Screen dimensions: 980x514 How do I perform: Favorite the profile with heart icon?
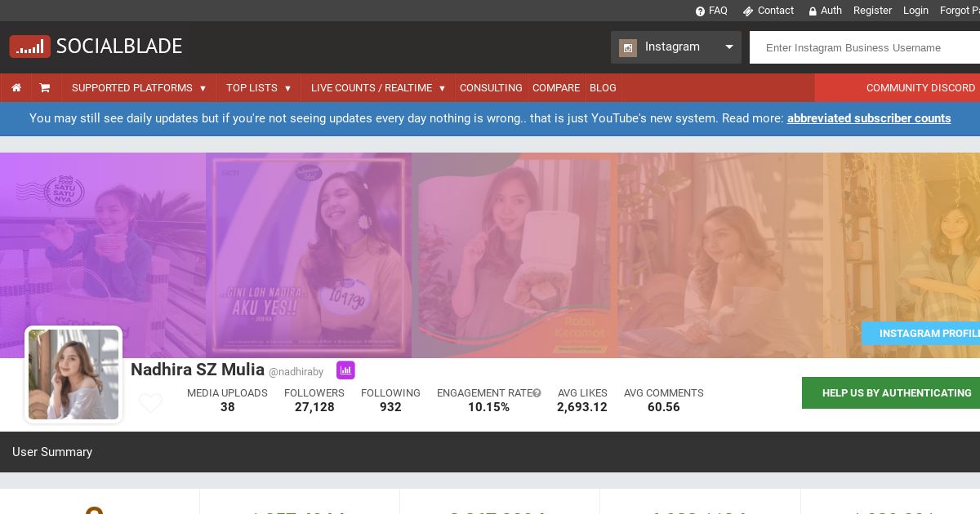tap(150, 403)
